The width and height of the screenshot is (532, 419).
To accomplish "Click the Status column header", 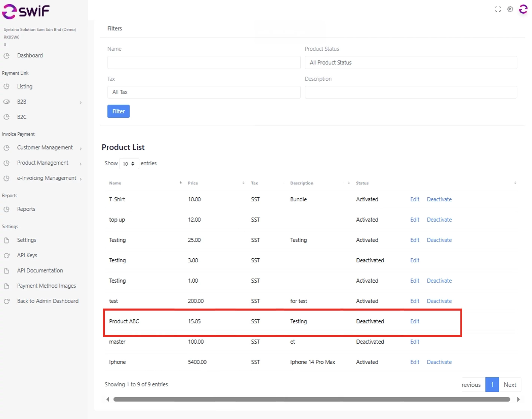I will tap(362, 183).
